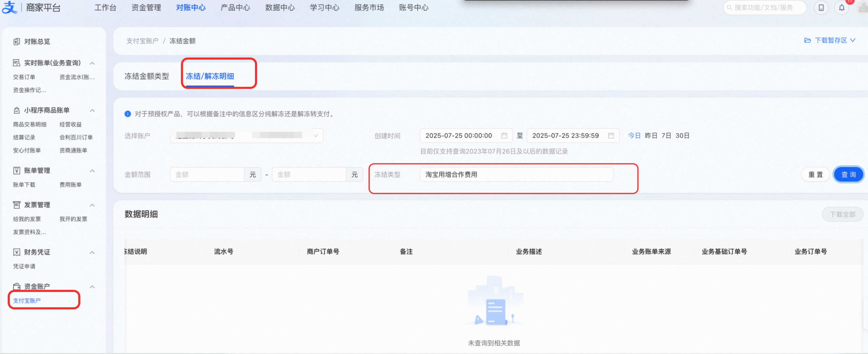Click the search magnifier icon
The width and height of the screenshot is (868, 354).
[729, 7]
